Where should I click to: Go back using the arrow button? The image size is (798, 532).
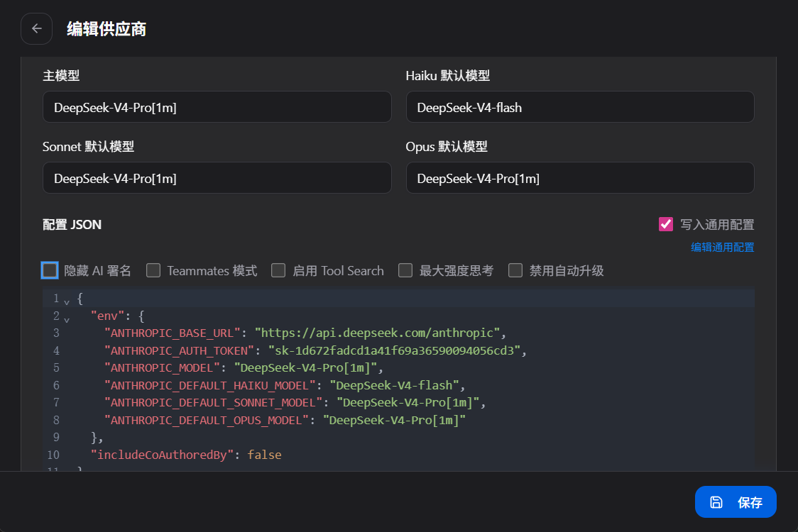(x=37, y=29)
